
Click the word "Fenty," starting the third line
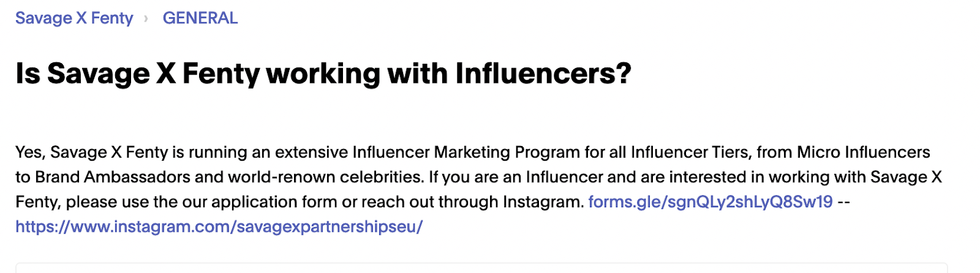(x=38, y=202)
